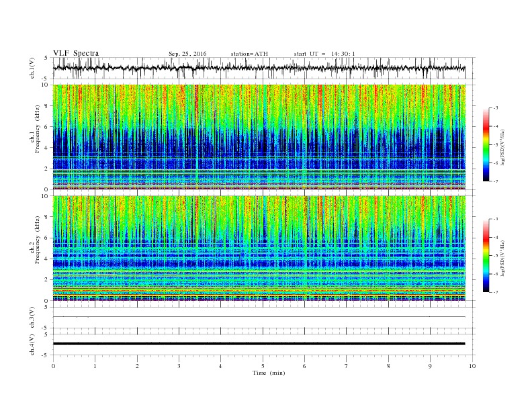Viewport: 532px width, 411px height.
Task: Click time axis tick label "9"
Action: (x=430, y=366)
